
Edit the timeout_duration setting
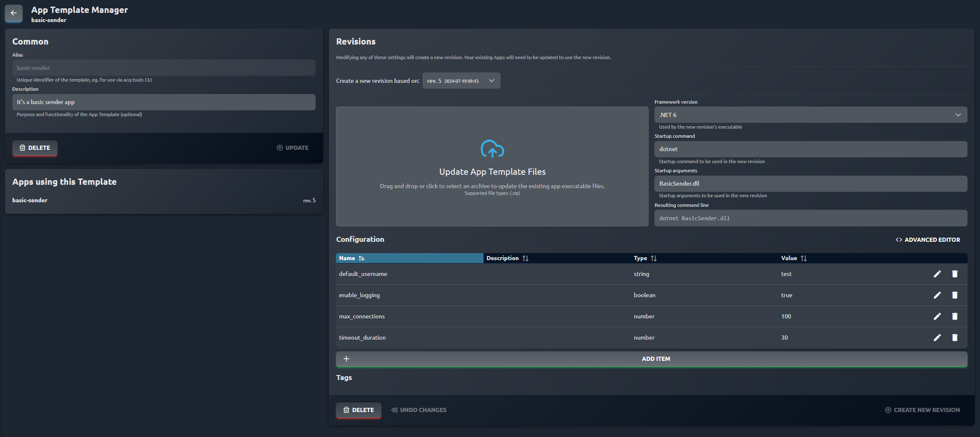[937, 338]
